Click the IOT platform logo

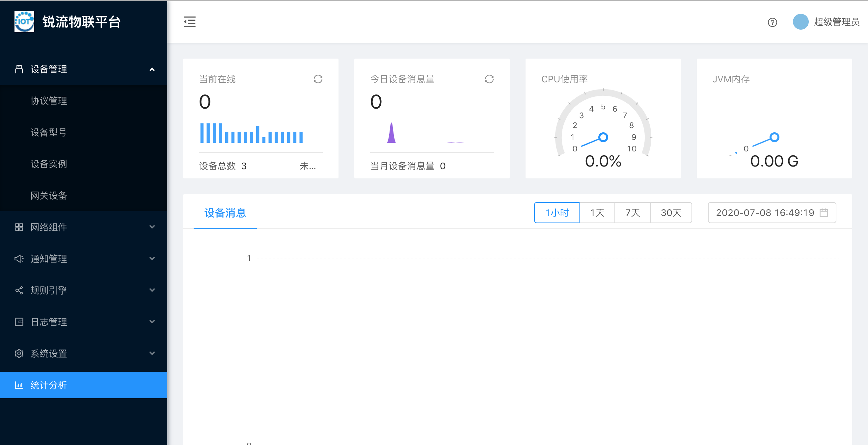pos(24,22)
